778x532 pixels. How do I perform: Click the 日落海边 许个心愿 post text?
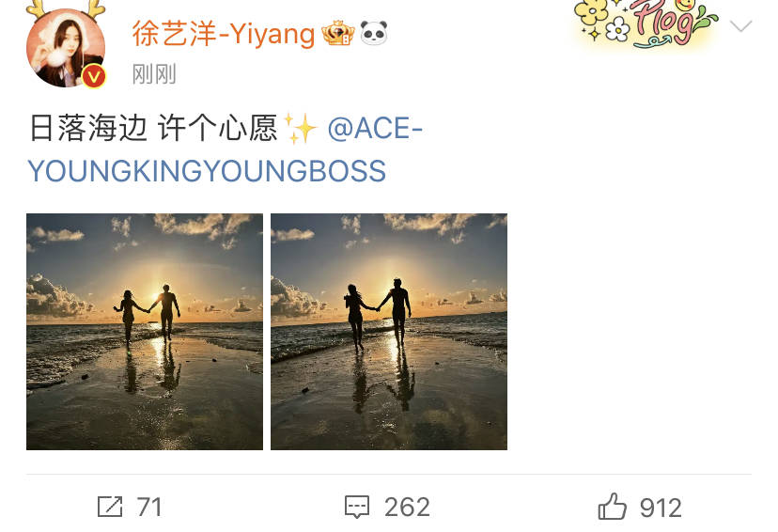point(153,128)
